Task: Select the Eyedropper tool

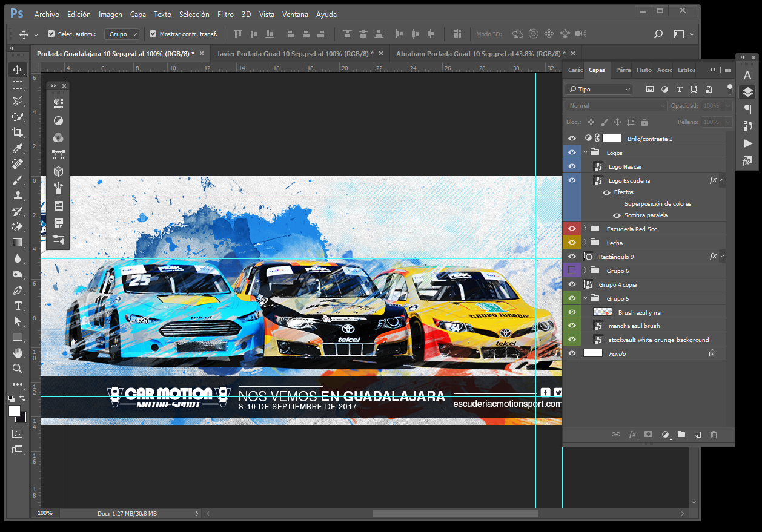Action: (x=18, y=148)
